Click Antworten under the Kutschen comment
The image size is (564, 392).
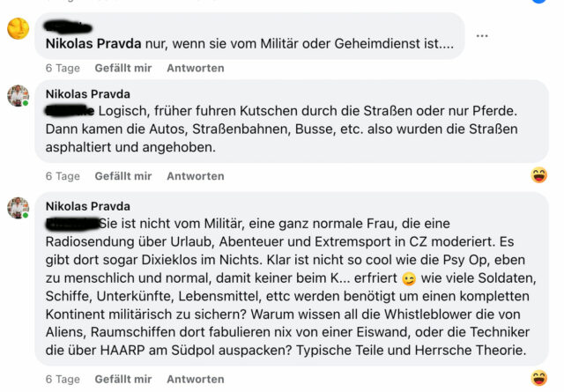click(196, 176)
